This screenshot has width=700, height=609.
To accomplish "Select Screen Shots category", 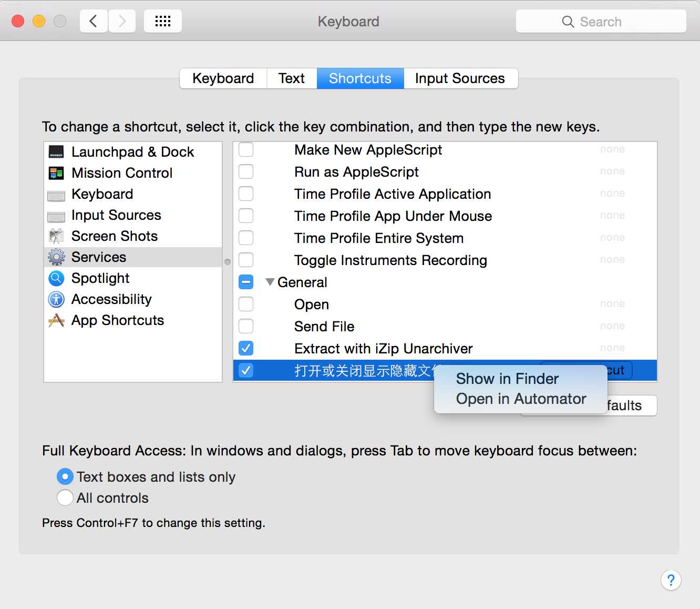I will pos(133,236).
